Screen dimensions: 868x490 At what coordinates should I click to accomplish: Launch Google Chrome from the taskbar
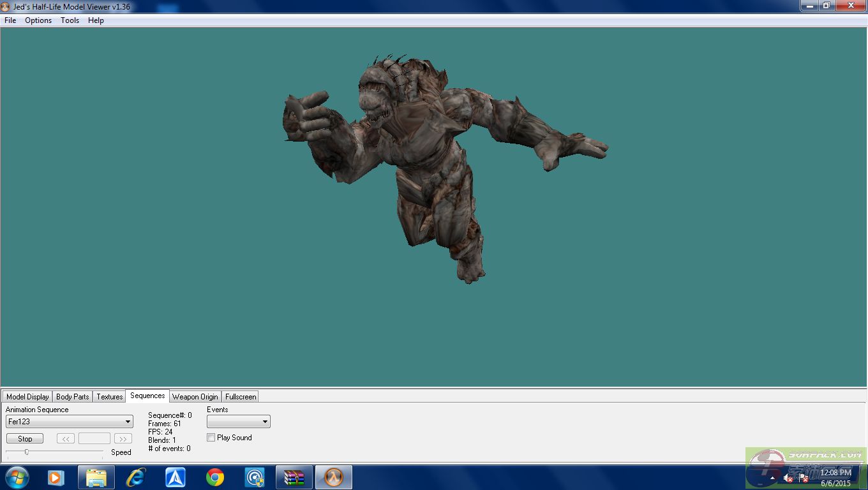click(x=215, y=477)
